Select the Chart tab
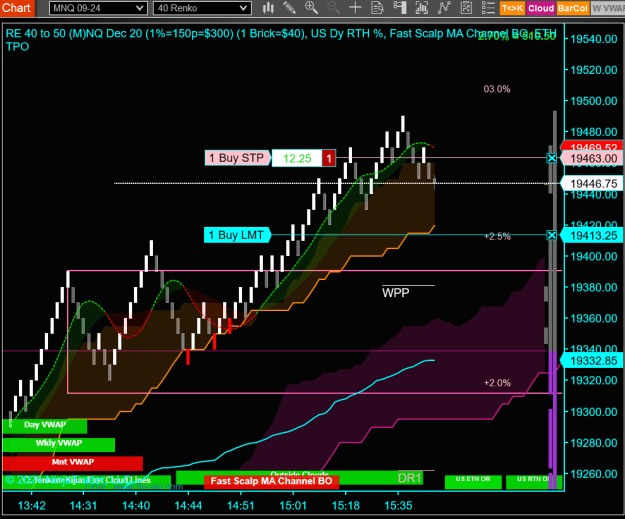Screen dimensions: 625x519 pos(17,8)
